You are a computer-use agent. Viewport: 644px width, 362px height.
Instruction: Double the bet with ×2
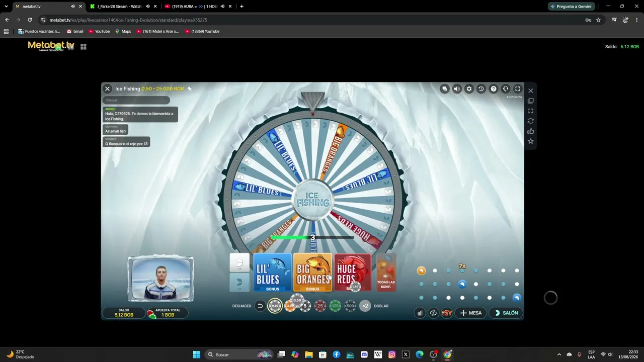coord(365,306)
